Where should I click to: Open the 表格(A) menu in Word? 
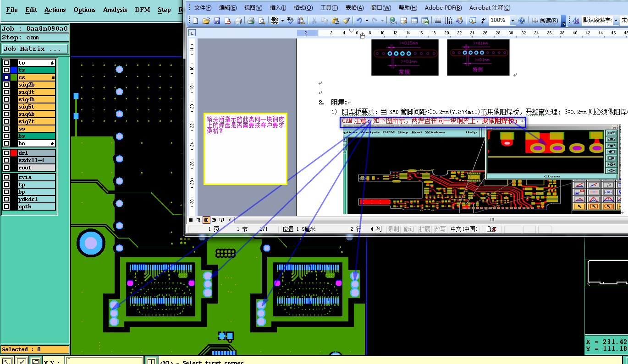click(x=354, y=7)
